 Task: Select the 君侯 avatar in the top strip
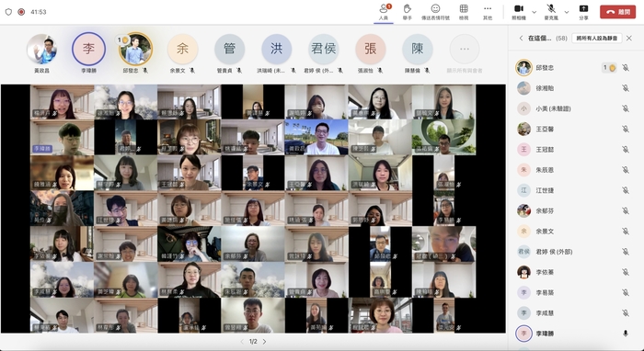tap(324, 50)
